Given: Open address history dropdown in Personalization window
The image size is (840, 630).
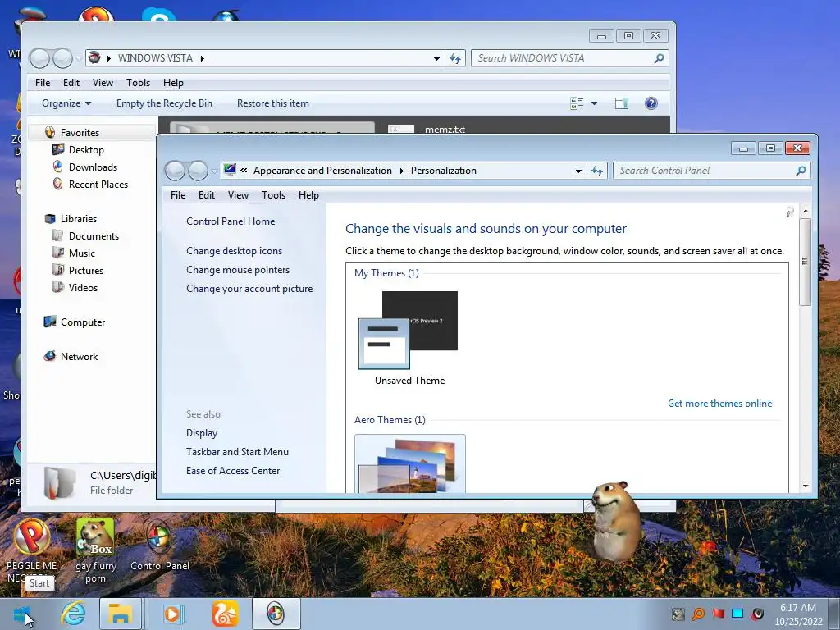Looking at the screenshot, I should pos(578,171).
